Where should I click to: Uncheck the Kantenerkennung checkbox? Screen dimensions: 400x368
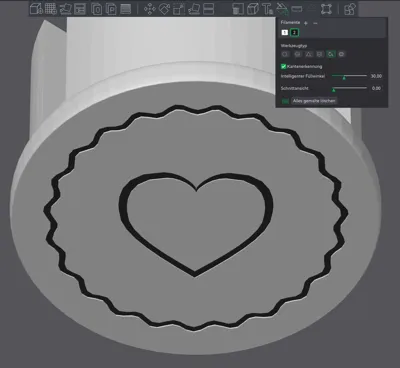point(284,66)
